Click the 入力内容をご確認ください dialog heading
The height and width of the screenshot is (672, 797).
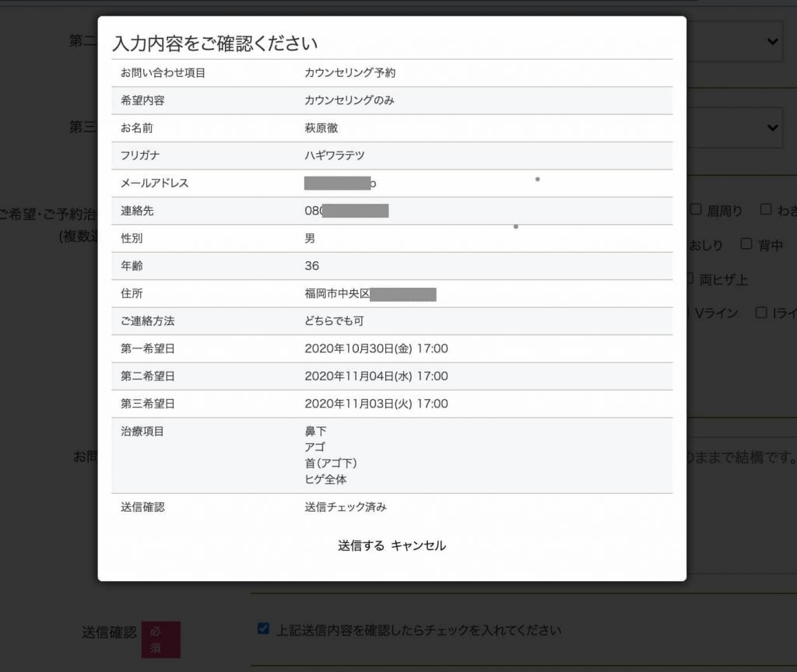click(x=215, y=43)
